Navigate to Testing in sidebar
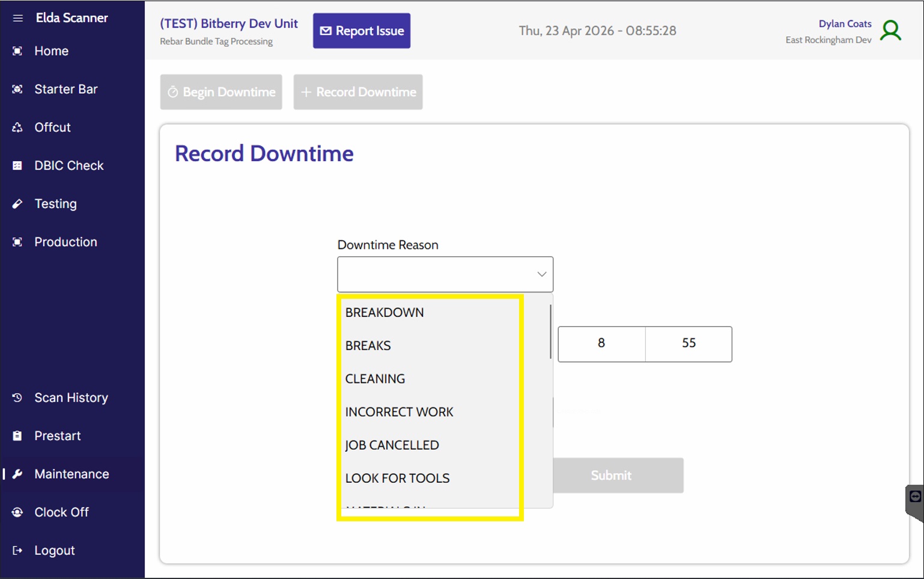 coord(72,204)
